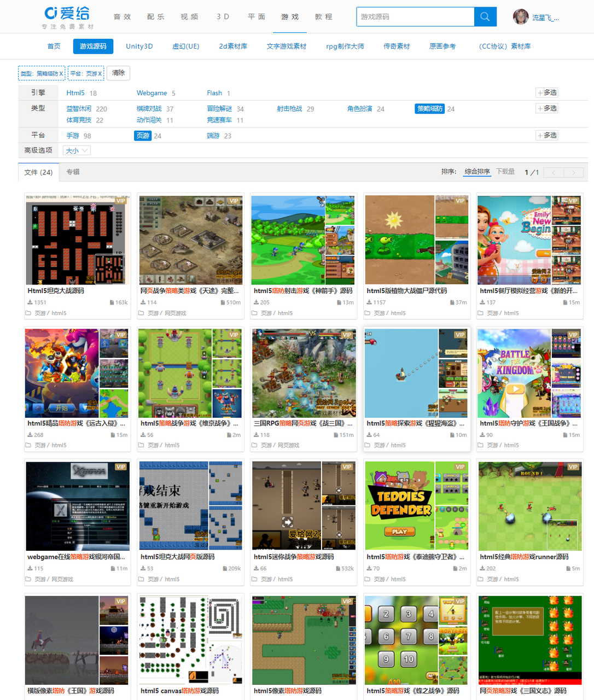The height and width of the screenshot is (700, 594).
Task: Open 三国RPG策略网页游戏 战三国 thumbnail
Action: pyautogui.click(x=304, y=374)
